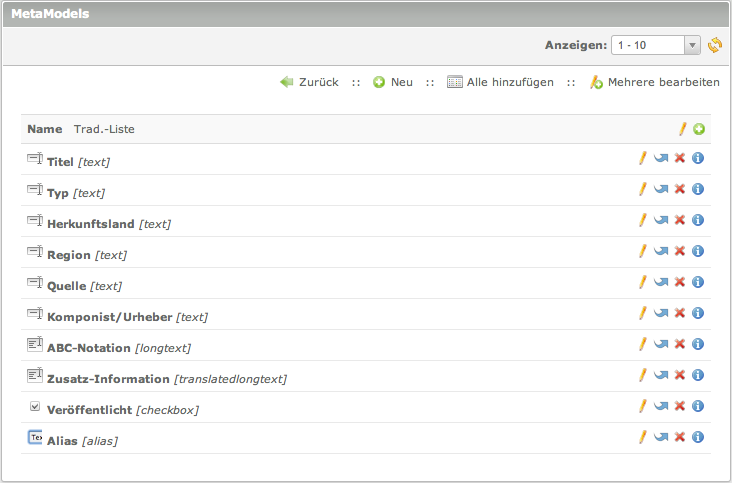Select the Komponist/Urheber [text] label
Viewport: 732px width, 483px height.
tap(127, 317)
